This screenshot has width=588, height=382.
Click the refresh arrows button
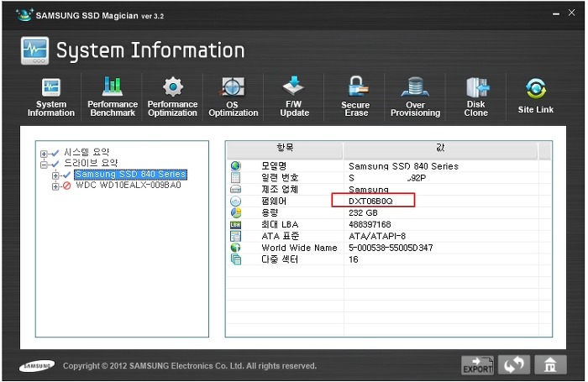click(514, 365)
